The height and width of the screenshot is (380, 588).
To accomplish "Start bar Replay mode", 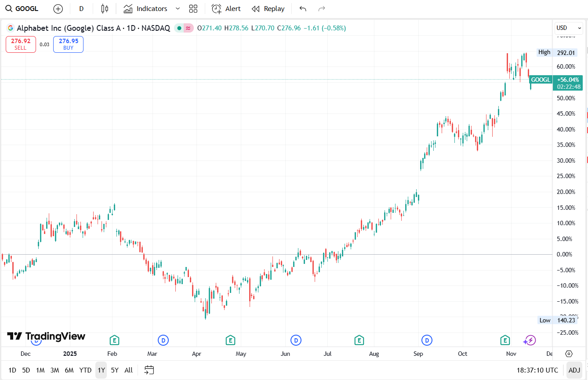I will 268,9.
